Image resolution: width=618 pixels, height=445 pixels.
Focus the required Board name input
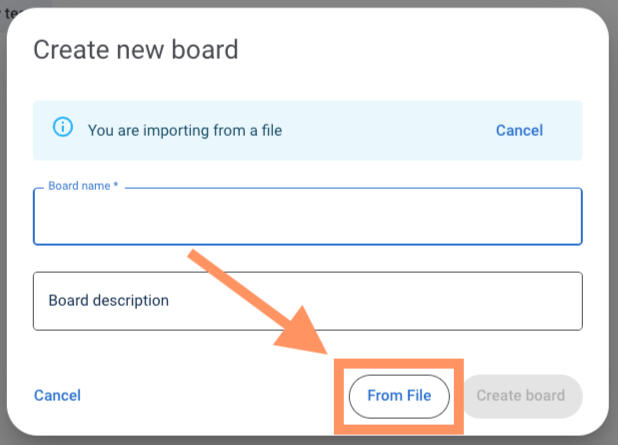click(x=307, y=219)
